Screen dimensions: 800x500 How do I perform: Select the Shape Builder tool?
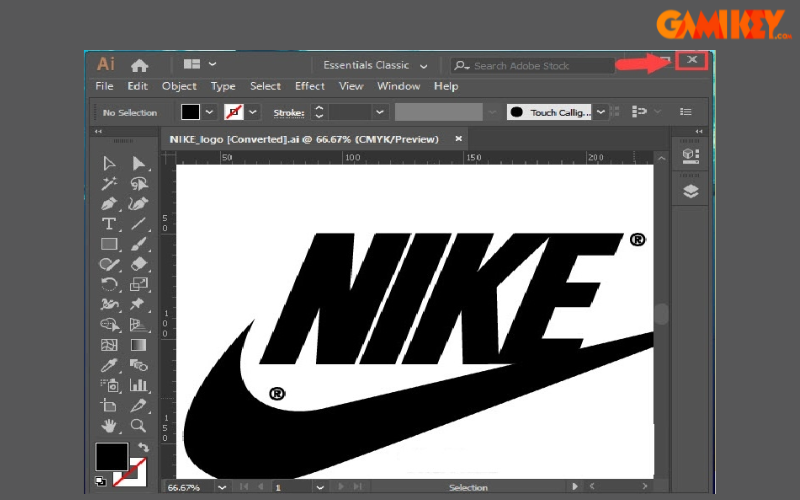pyautogui.click(x=110, y=325)
